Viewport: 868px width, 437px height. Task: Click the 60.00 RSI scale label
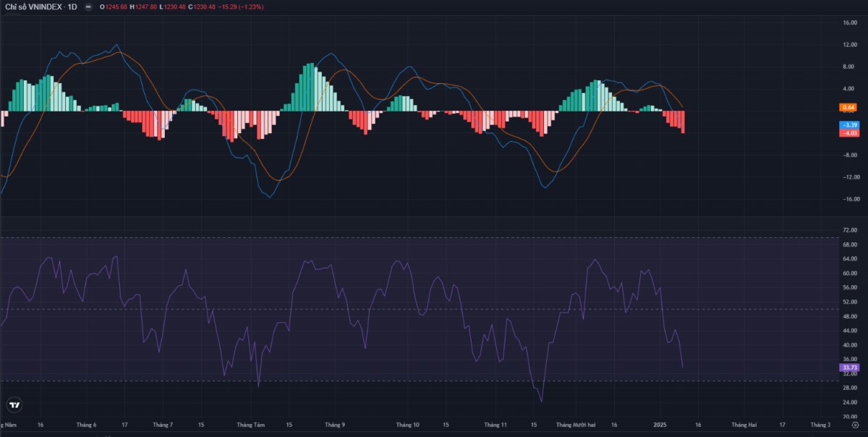pos(849,273)
